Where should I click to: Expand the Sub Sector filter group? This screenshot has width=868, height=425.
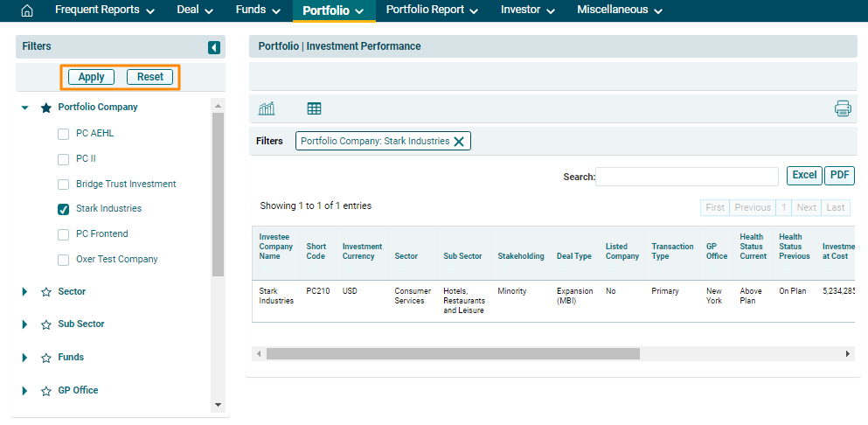click(25, 324)
